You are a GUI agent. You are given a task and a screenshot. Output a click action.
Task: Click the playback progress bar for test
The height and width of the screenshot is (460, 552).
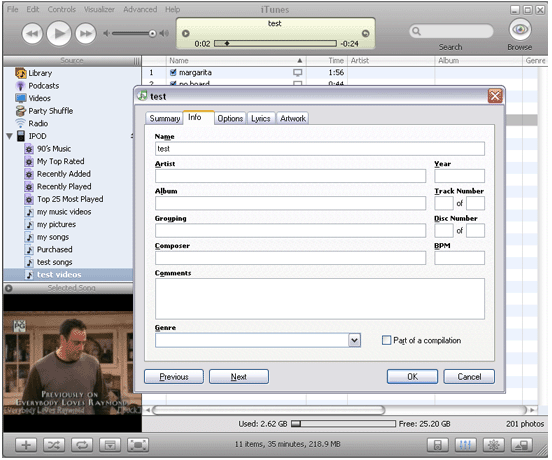tap(275, 43)
